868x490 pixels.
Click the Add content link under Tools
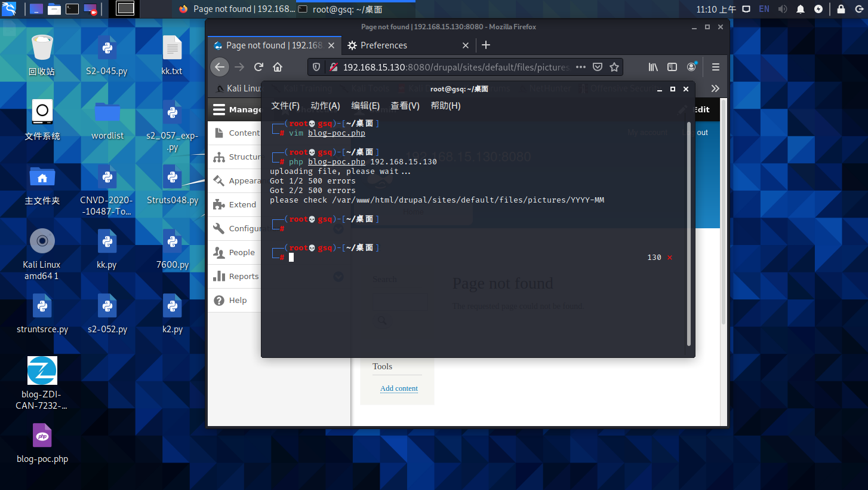point(399,388)
